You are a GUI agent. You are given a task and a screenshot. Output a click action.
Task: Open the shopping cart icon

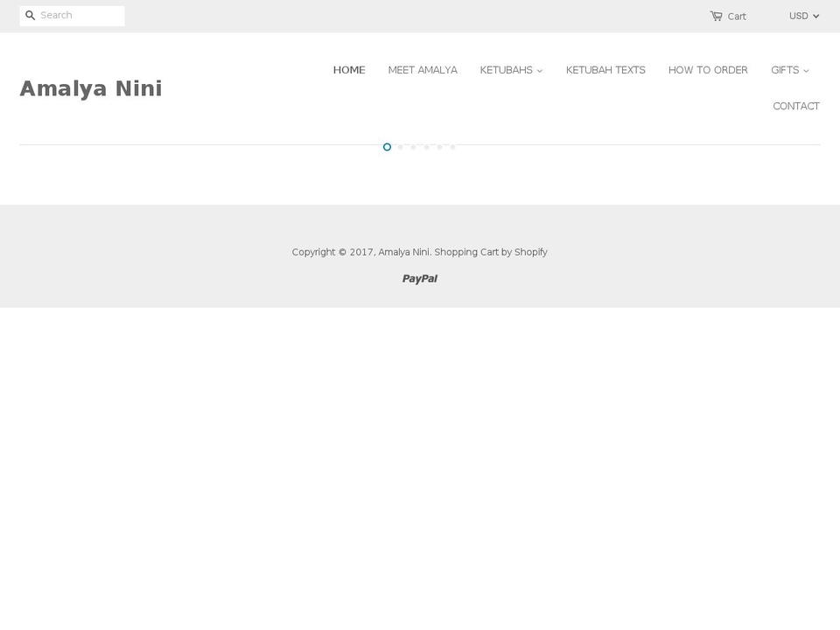[x=716, y=16]
